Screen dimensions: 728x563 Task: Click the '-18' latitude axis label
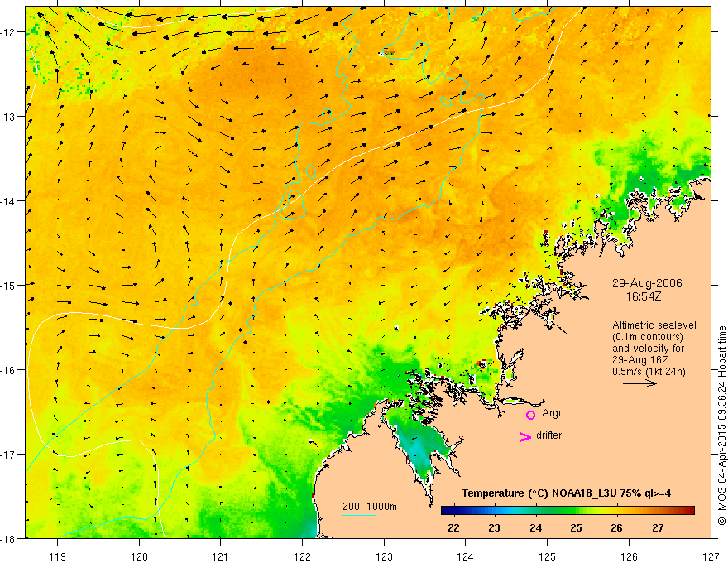[x=9, y=538]
